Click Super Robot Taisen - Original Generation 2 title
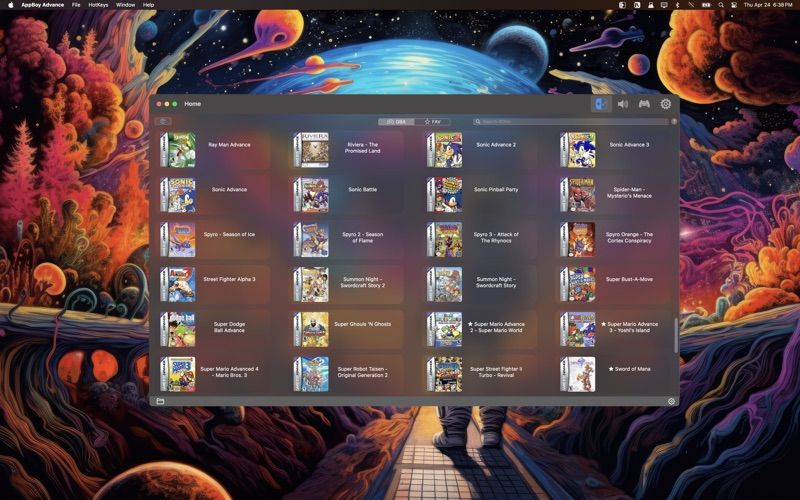This screenshot has width=800, height=500. [363, 372]
